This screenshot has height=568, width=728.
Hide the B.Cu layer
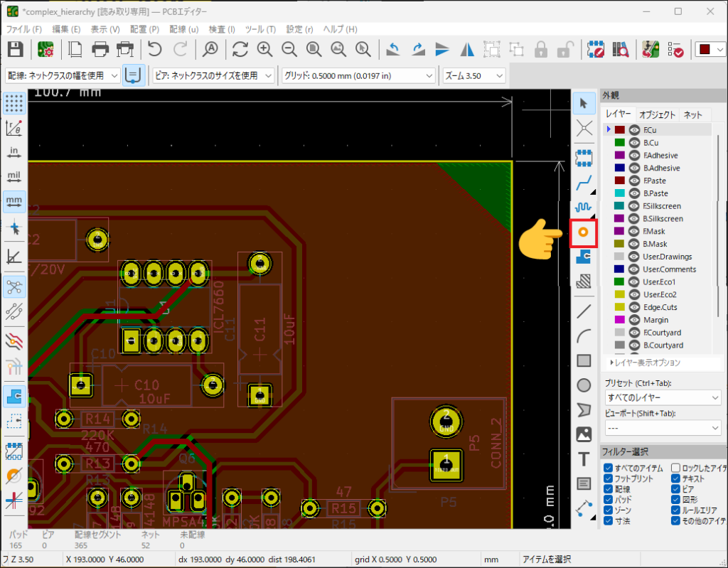(634, 143)
